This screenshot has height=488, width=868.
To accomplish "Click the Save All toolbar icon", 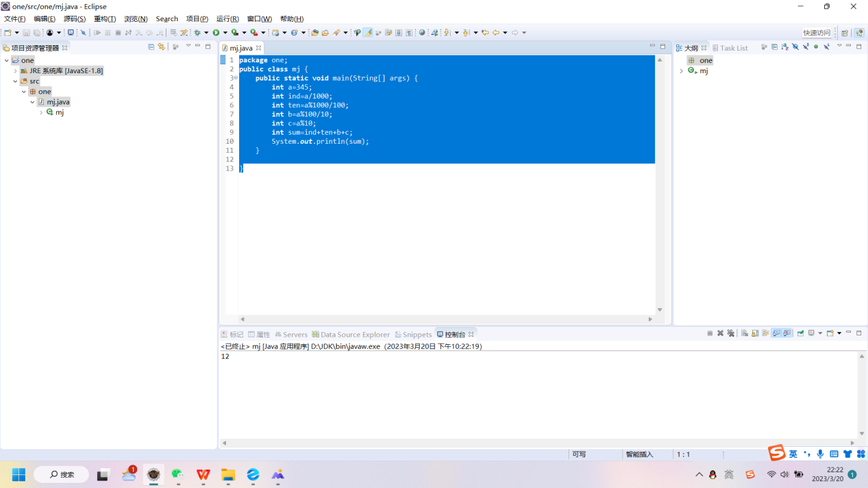I will [36, 32].
